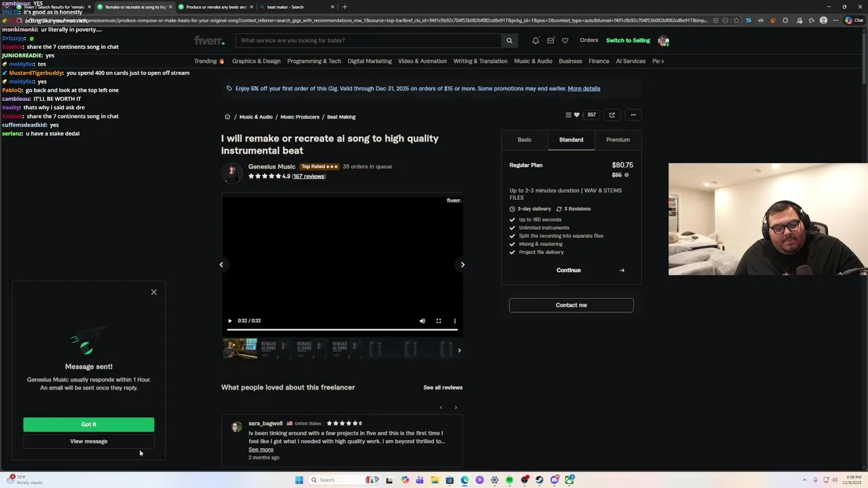Switch to the beat maker Search tab
This screenshot has width=868, height=488.
pos(296,7)
